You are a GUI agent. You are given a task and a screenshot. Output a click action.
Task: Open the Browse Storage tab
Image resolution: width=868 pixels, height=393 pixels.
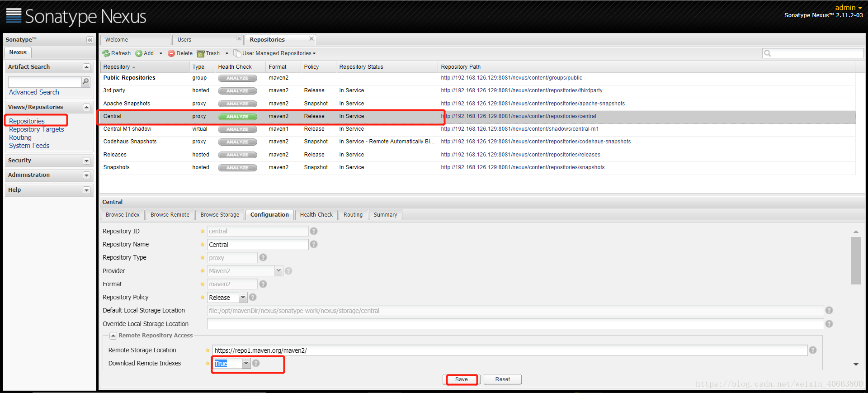click(x=220, y=215)
